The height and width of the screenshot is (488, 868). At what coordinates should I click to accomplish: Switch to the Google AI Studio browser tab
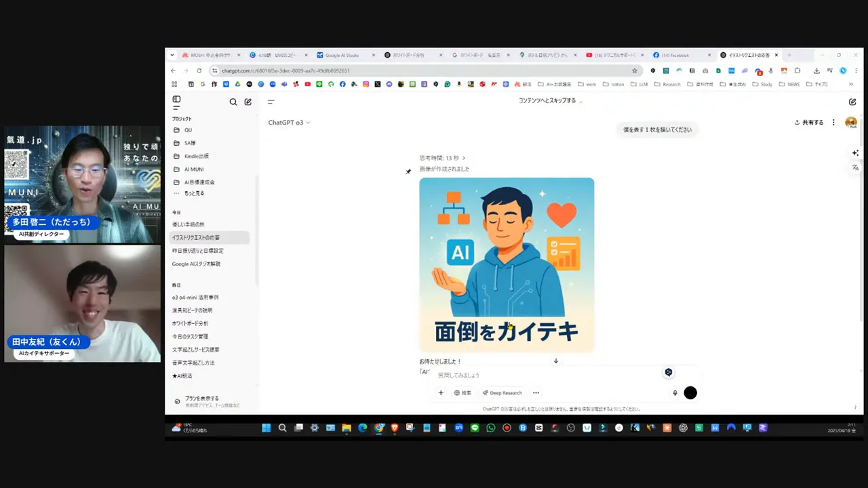tap(342, 55)
